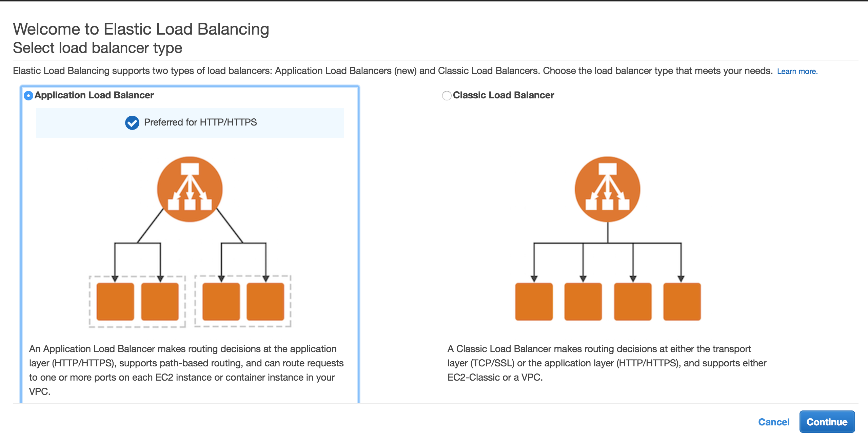Click the 'Preferred for HTTP/HTTPS' text
Viewport: 868px width, 441px height.
pyautogui.click(x=200, y=122)
